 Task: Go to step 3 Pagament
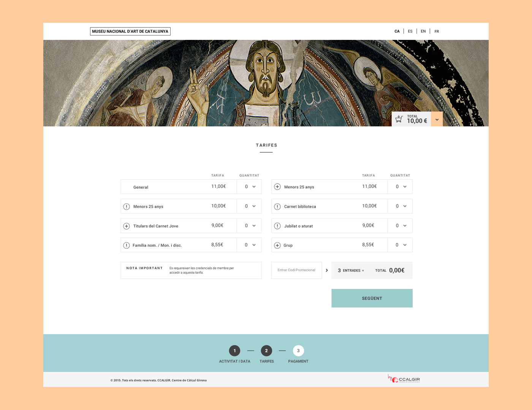pyautogui.click(x=298, y=351)
